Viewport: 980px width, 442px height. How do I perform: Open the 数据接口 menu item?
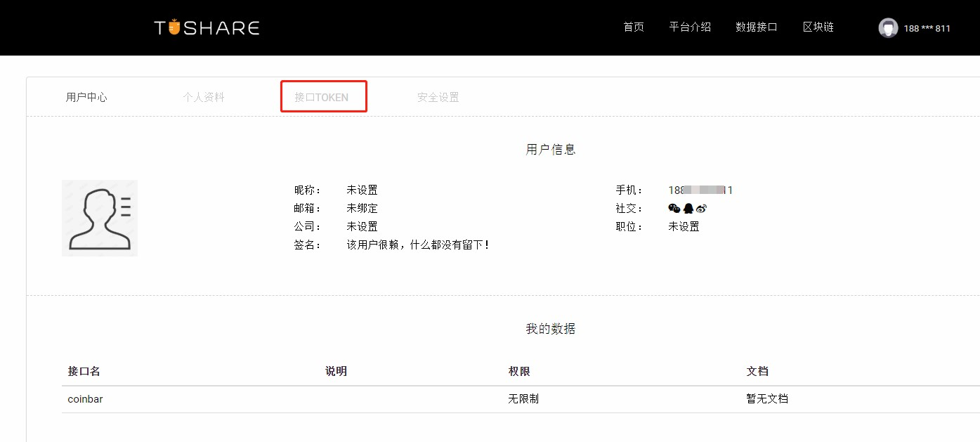(x=757, y=27)
